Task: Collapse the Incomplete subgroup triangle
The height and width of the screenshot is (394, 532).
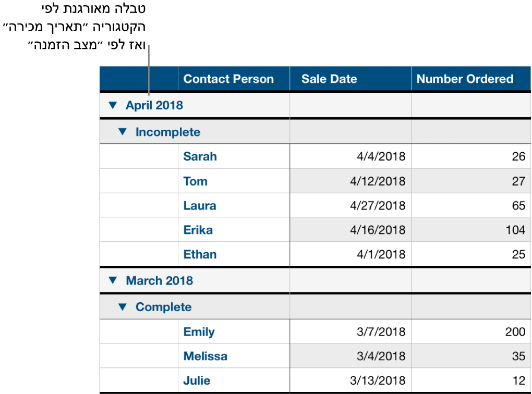Action: point(122,132)
